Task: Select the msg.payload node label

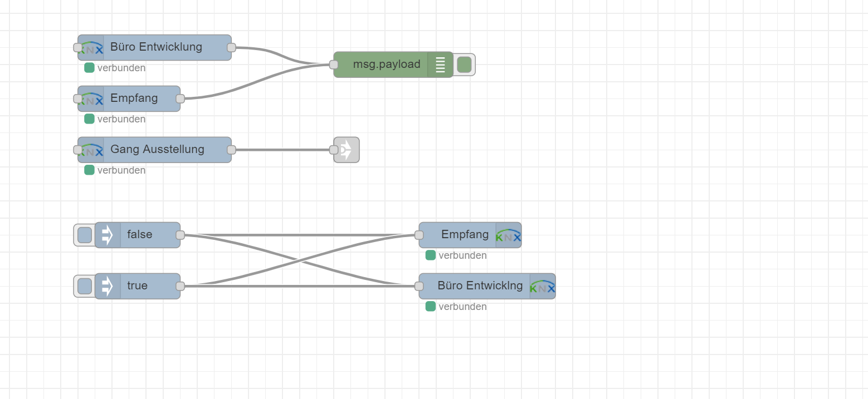Action: coord(387,65)
